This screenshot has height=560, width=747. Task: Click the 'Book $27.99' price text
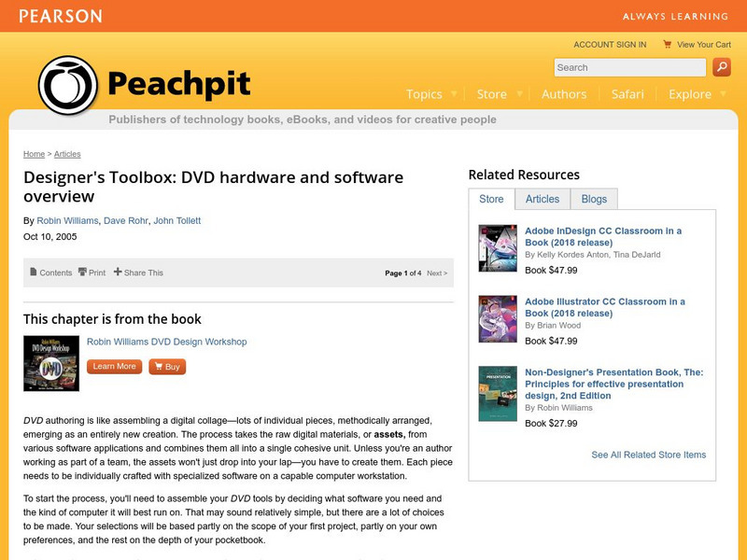click(x=551, y=423)
